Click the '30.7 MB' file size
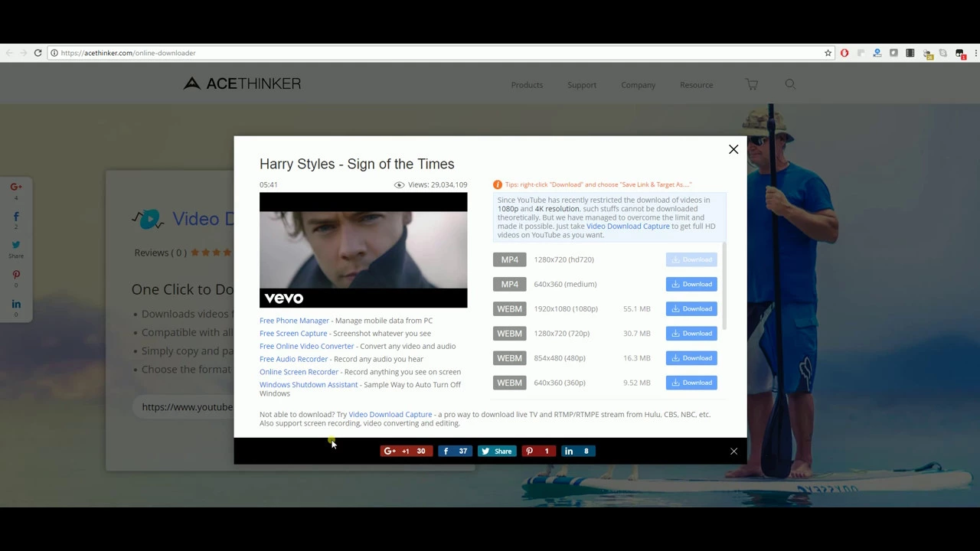980x551 pixels. [637, 334]
